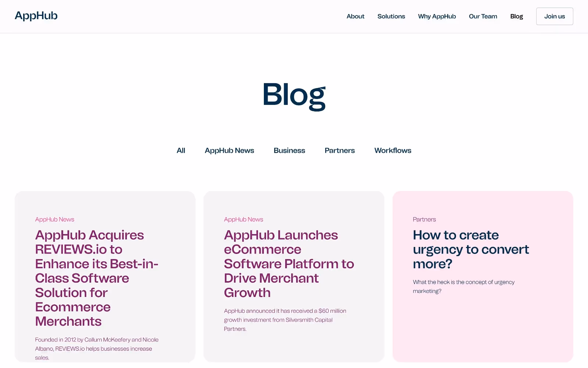Click Partners tag on urgency card
The height and width of the screenshot is (368, 588).
coord(424,219)
